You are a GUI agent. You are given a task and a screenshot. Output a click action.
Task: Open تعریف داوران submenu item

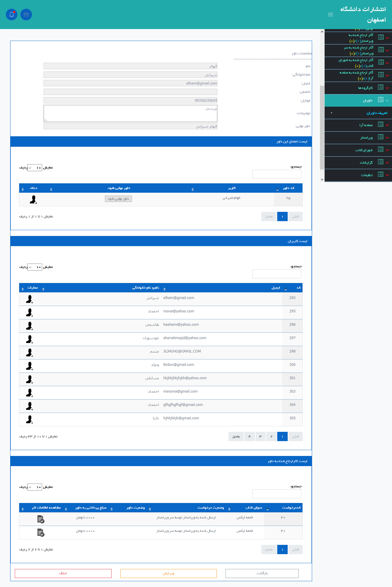pos(377,113)
